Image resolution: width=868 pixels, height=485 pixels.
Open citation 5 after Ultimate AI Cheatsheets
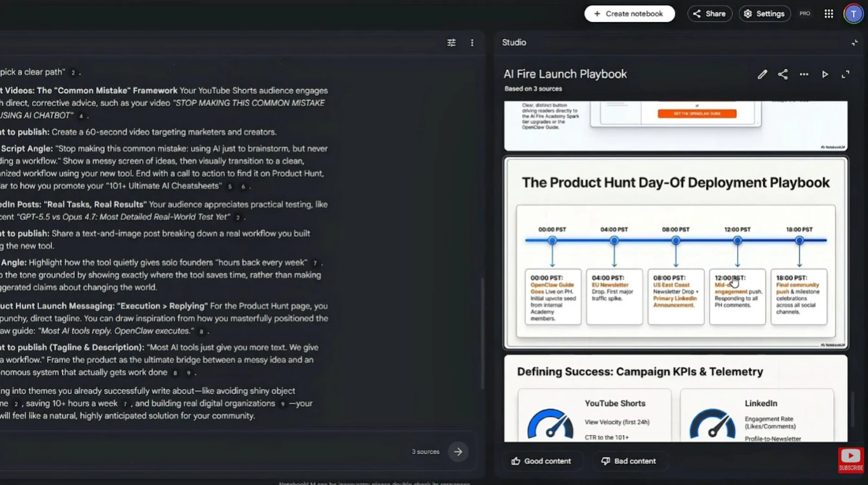[x=230, y=187]
